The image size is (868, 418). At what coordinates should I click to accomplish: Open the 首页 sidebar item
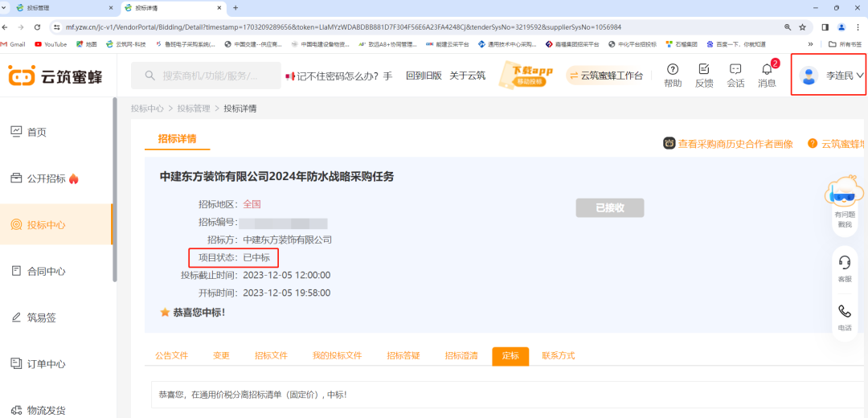click(29, 132)
